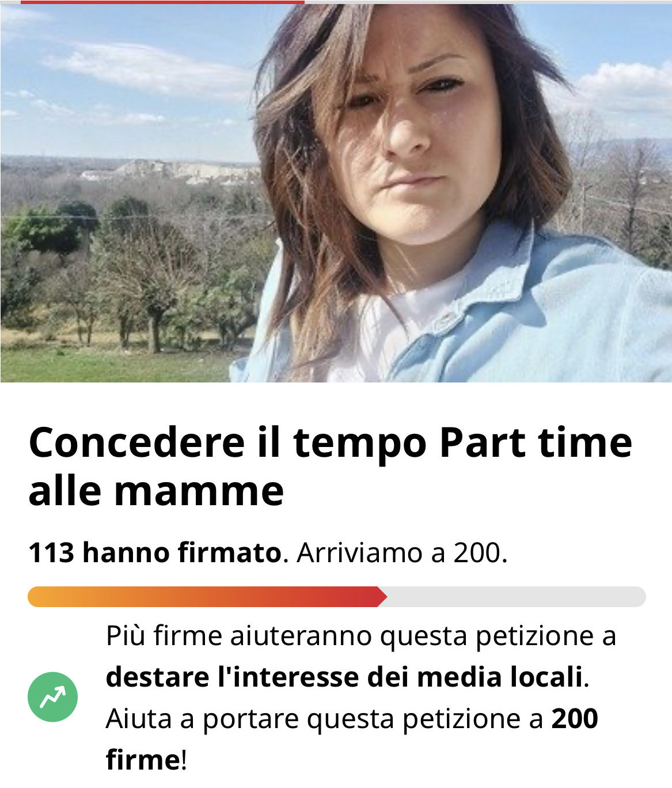The height and width of the screenshot is (788, 672).
Task: Select the "113 hanno firmato" signature count
Action: [x=154, y=553]
